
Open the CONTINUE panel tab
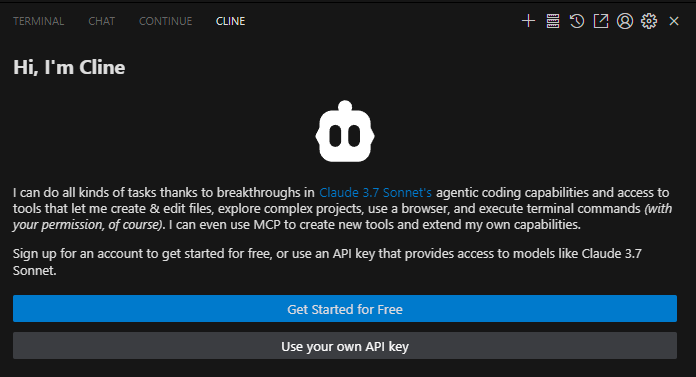point(166,21)
